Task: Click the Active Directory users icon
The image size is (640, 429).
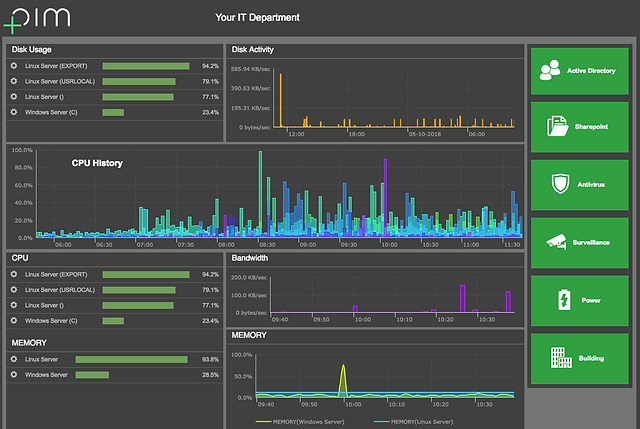Action: click(550, 70)
